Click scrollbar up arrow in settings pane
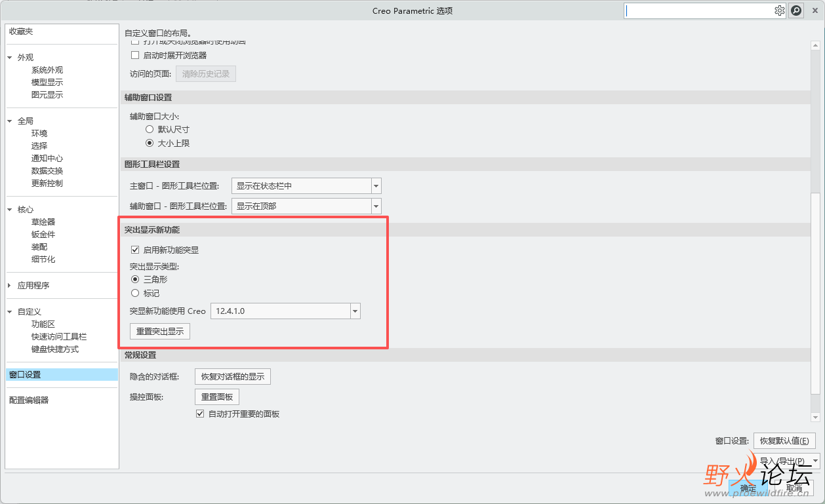This screenshot has width=825, height=504. click(815, 45)
